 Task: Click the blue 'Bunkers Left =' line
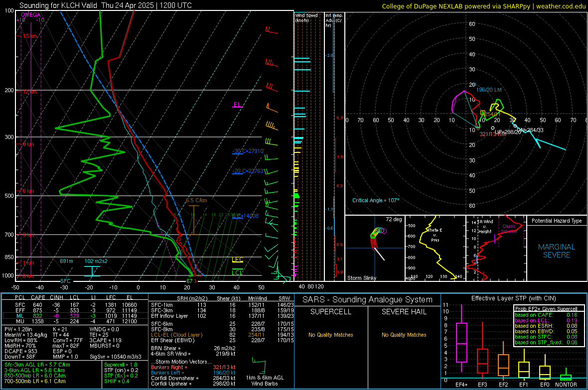[x=193, y=373]
